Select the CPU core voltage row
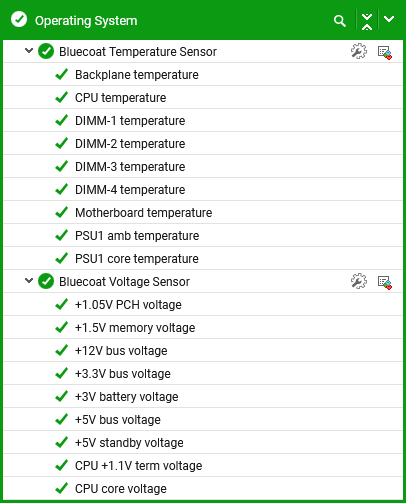The height and width of the screenshot is (503, 406). pyautogui.click(x=203, y=488)
